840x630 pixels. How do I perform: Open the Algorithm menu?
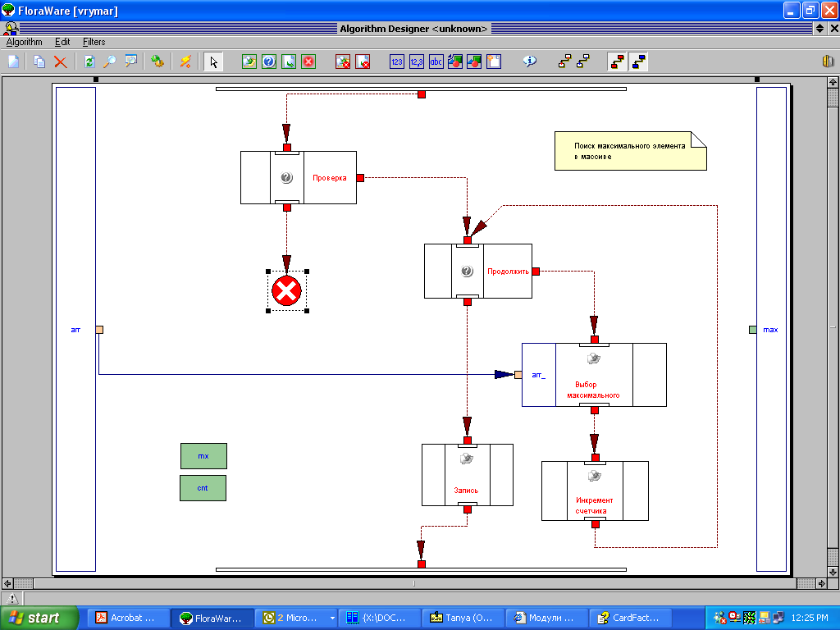pyautogui.click(x=24, y=42)
